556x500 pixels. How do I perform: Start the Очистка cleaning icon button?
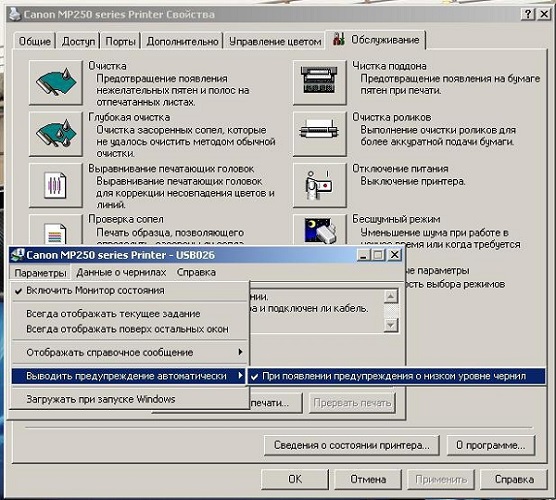[x=56, y=83]
